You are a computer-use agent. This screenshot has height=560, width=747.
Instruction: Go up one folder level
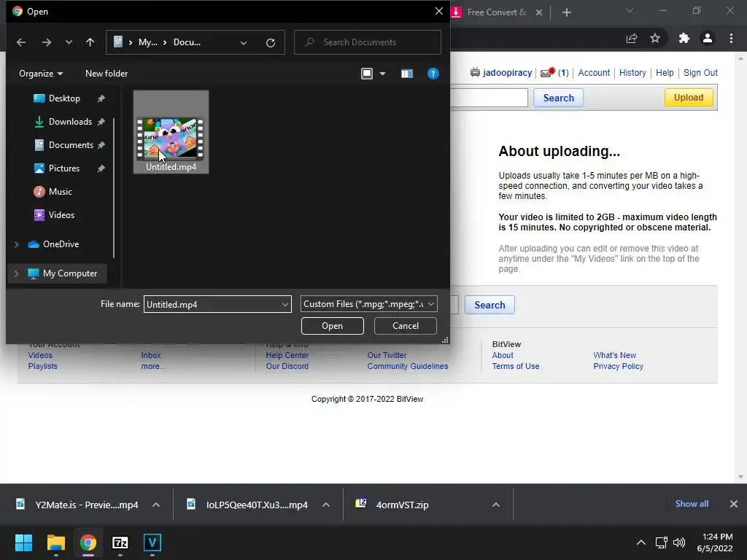pyautogui.click(x=90, y=42)
